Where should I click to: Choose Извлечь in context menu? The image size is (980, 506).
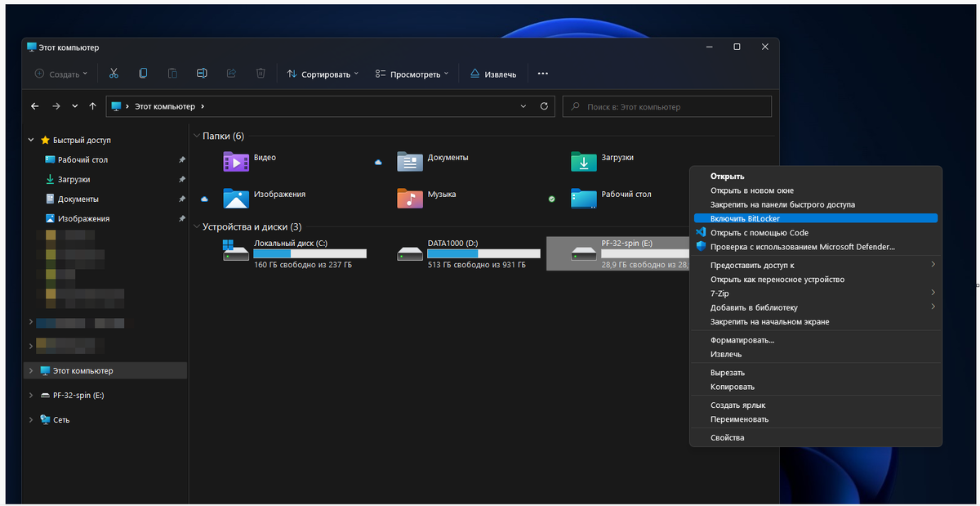(x=815, y=355)
